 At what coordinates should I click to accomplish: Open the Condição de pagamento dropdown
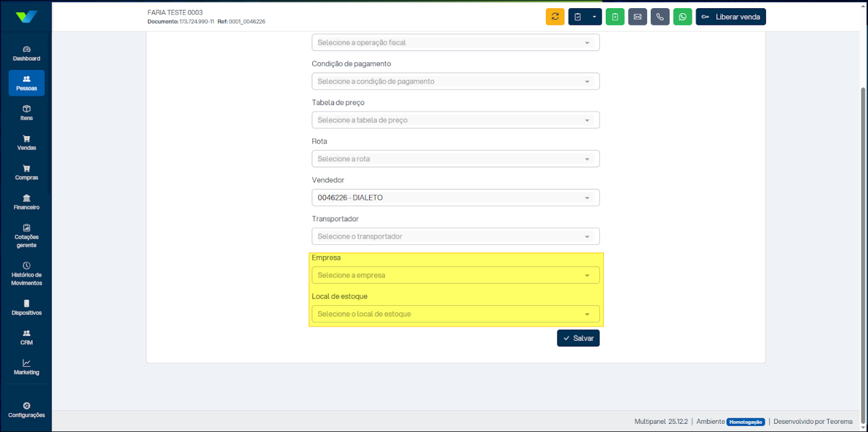pyautogui.click(x=455, y=81)
